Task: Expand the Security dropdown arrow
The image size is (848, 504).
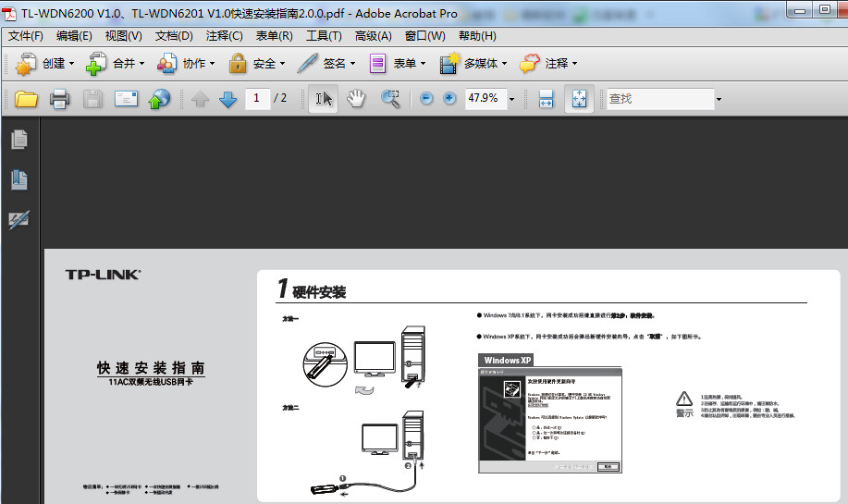Action: coord(282,63)
